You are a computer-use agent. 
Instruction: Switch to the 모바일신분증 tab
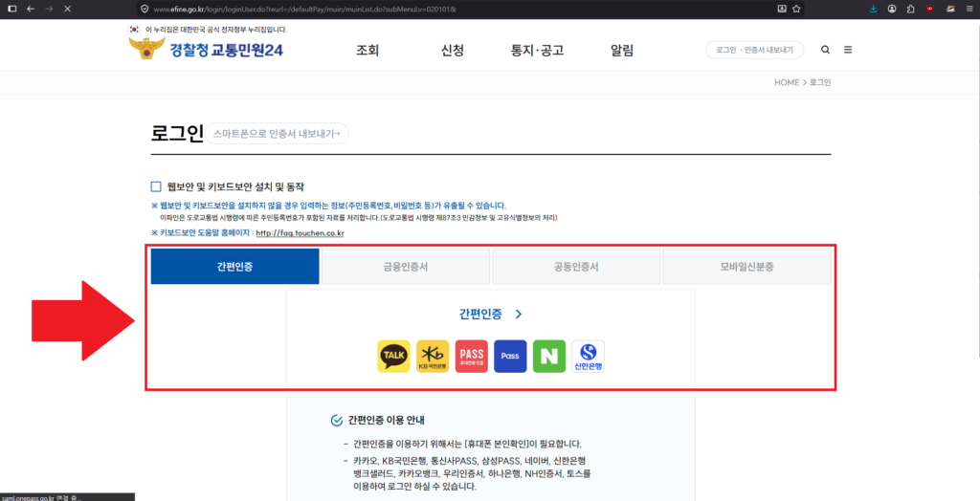click(x=746, y=267)
